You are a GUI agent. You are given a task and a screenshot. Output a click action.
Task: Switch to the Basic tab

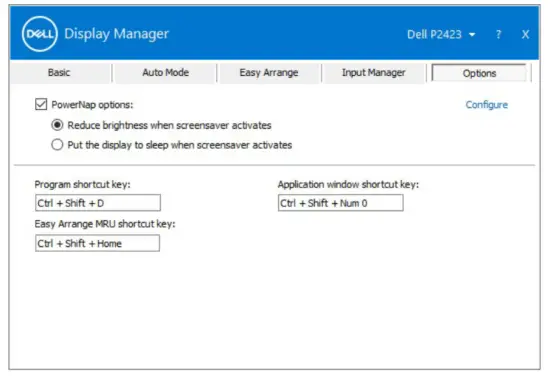tap(59, 73)
